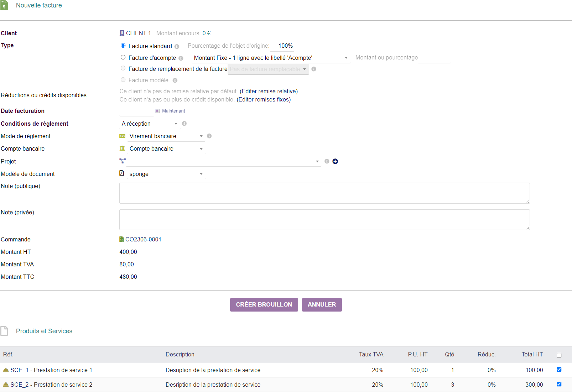The height and width of the screenshot is (392, 572).
Task: Show info icon next to replacement invoice dropdown
Action: tap(314, 69)
